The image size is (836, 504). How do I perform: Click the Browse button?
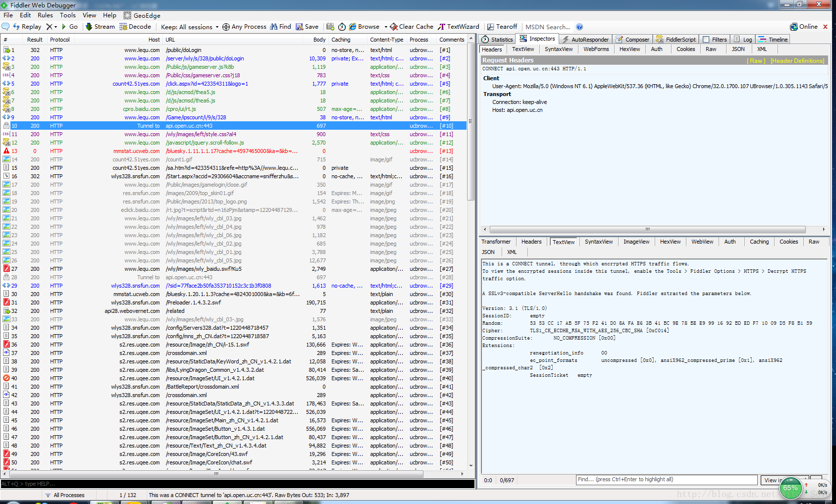click(365, 27)
